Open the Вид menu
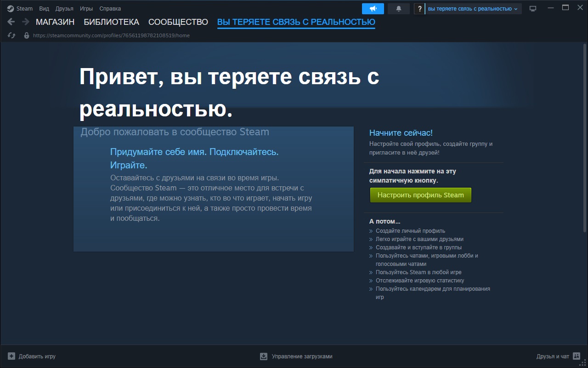This screenshot has width=588, height=368. click(x=44, y=9)
